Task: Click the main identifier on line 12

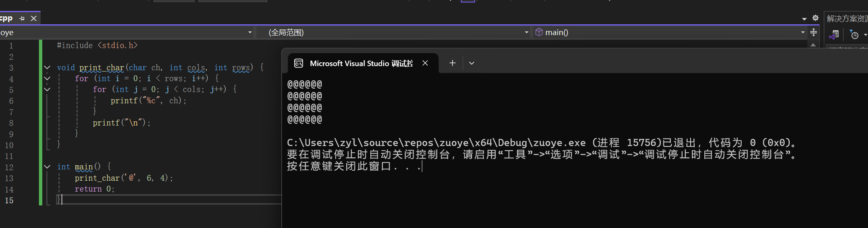Action: (84, 167)
